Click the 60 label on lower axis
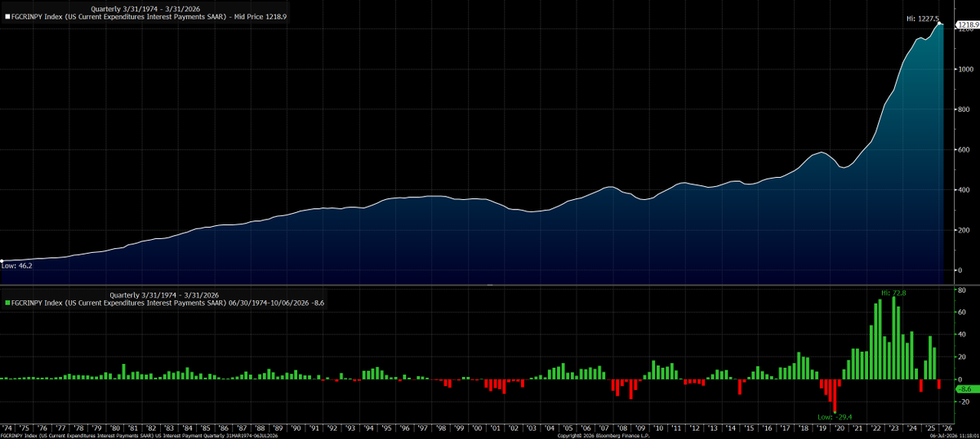 coord(962,312)
